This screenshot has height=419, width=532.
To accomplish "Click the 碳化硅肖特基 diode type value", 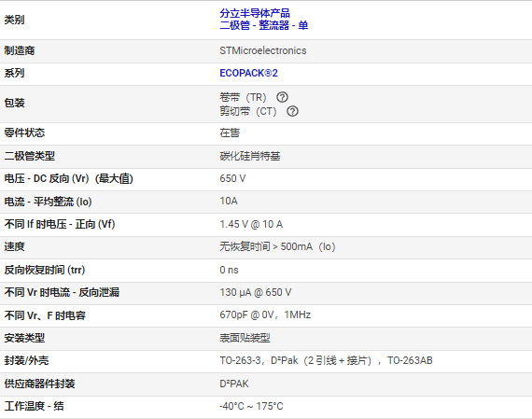I will (250, 156).
